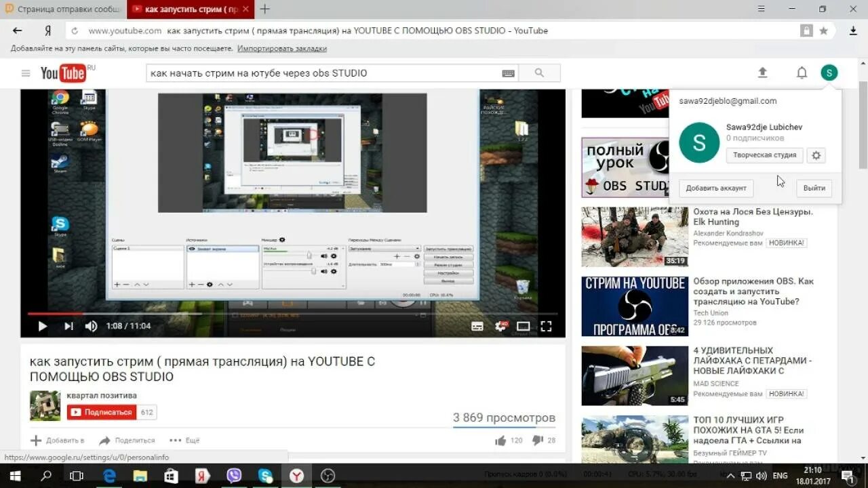The image size is (868, 488).
Task: Open the action center notification icon
Action: click(848, 477)
